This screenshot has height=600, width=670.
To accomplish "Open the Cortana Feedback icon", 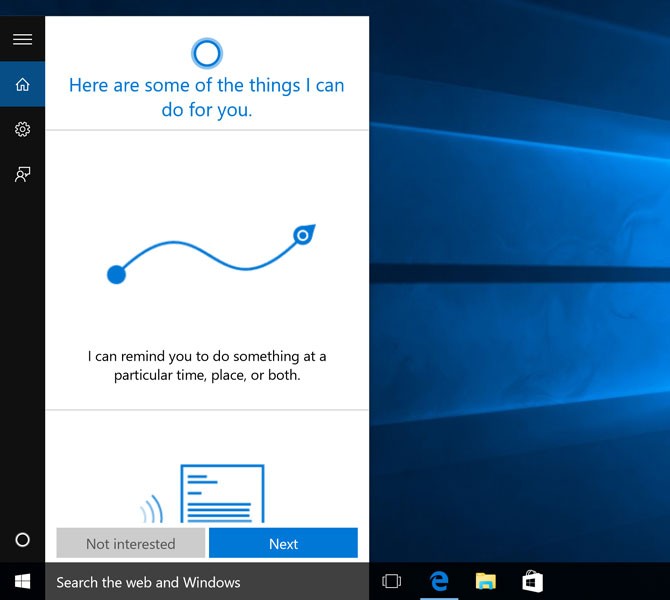I will [x=22, y=174].
